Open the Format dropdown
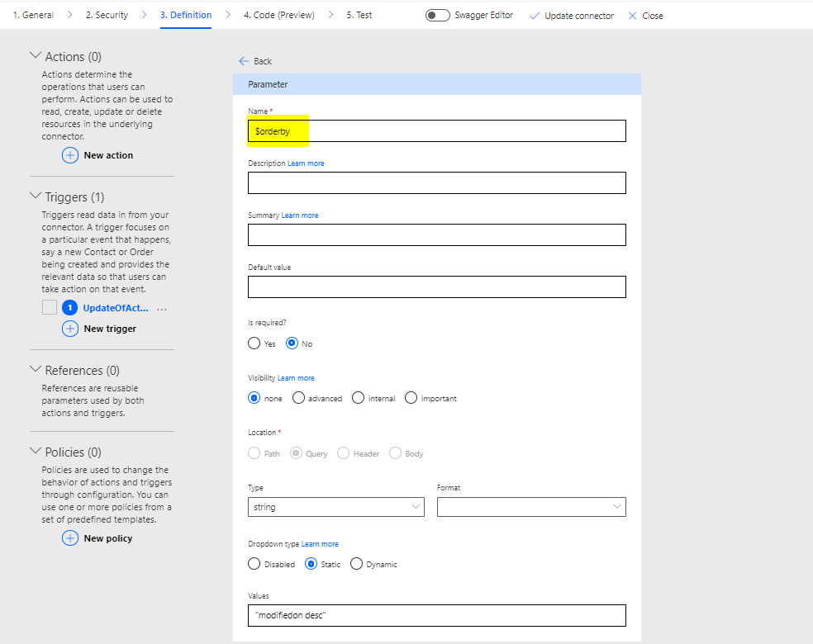 pos(530,507)
